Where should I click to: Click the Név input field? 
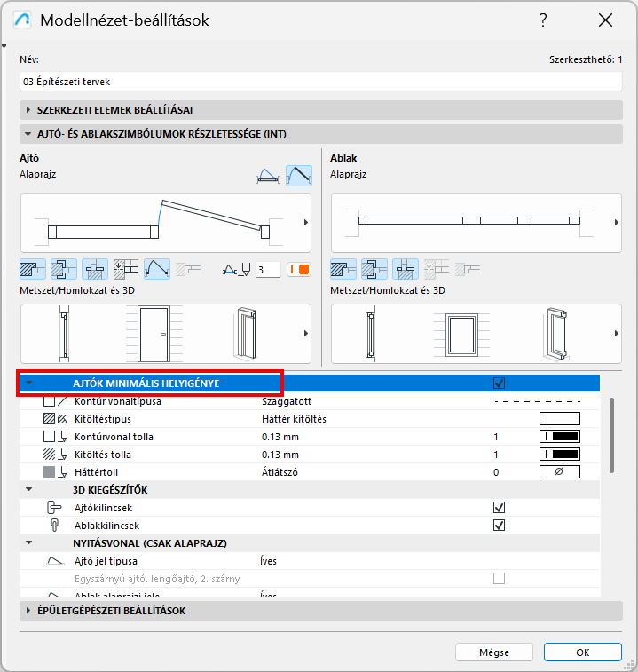pos(321,82)
